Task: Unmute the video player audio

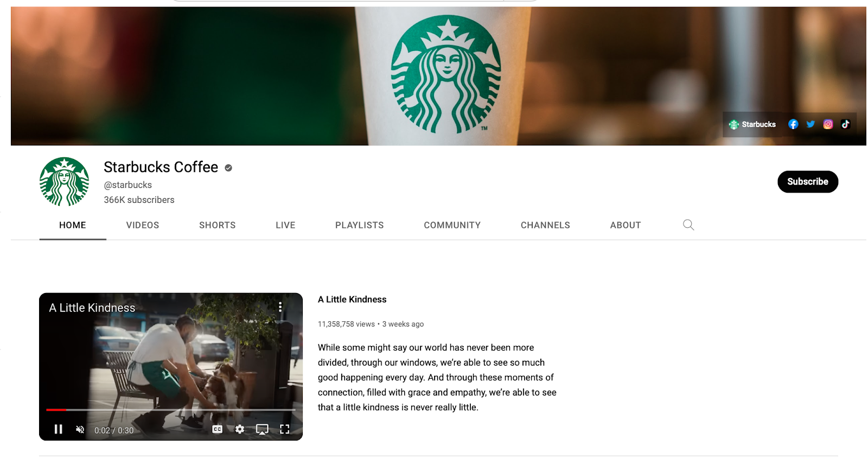Action: pyautogui.click(x=80, y=430)
